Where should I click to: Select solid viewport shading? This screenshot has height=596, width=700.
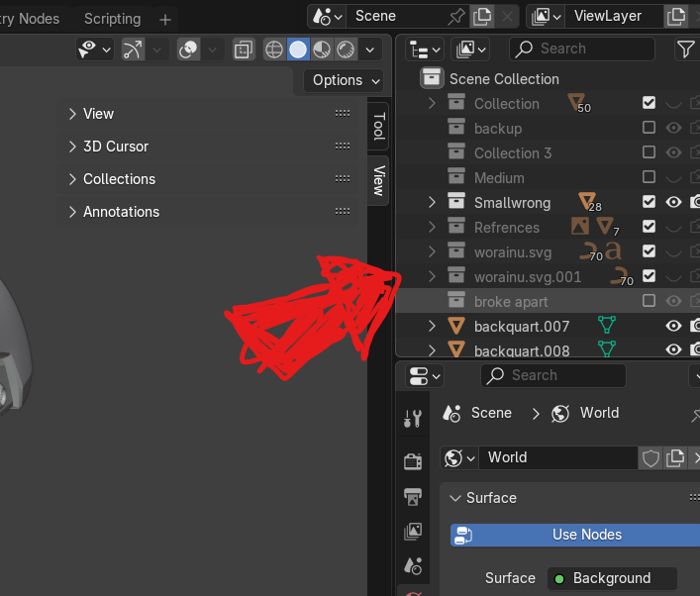point(298,50)
